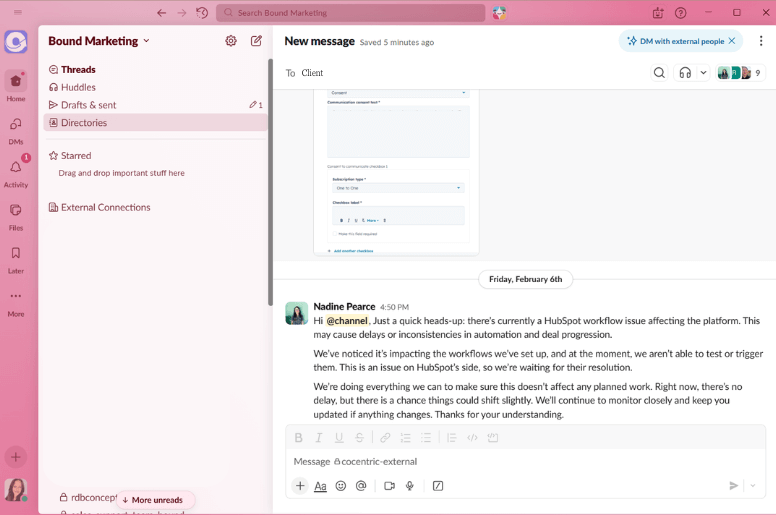Click the More unreads button

(153, 500)
